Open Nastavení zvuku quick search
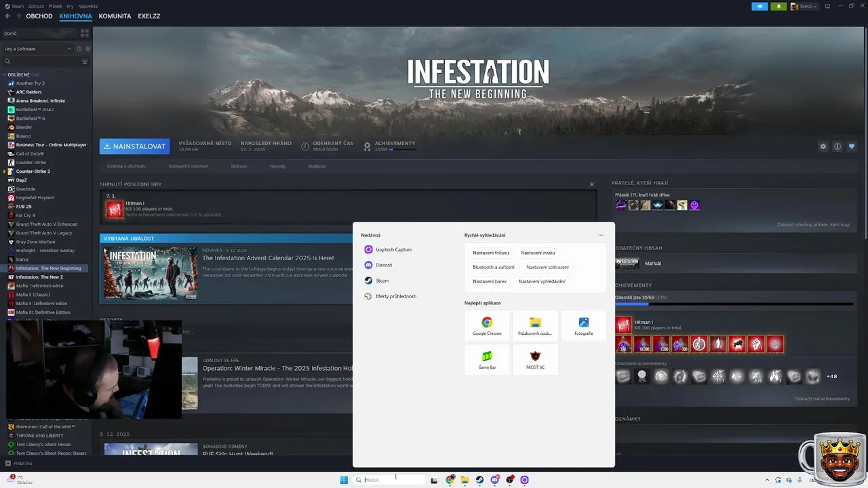The height and width of the screenshot is (488, 868). click(538, 253)
